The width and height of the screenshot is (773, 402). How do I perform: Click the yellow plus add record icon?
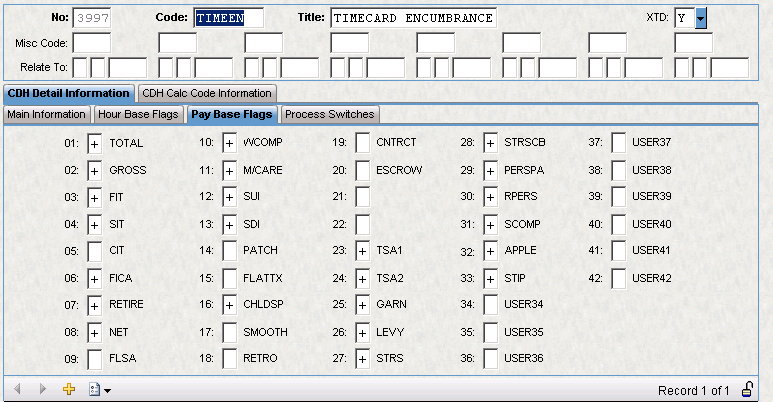69,389
